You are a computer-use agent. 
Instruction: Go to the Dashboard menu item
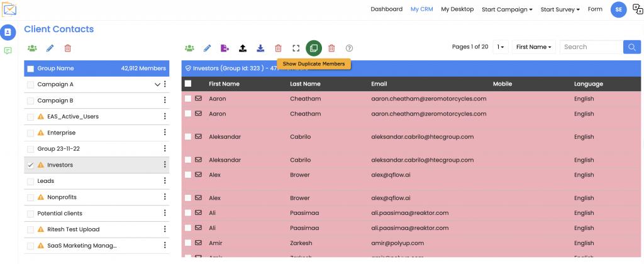pos(386,9)
